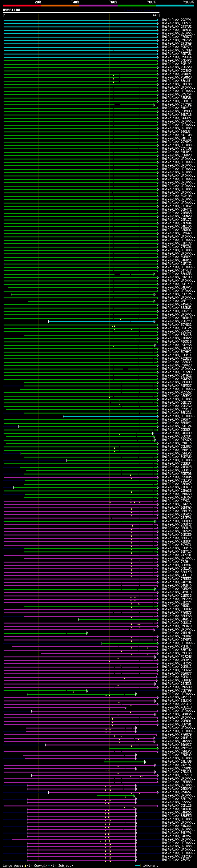
Task: Select hit label UniRef100_C4QQ45
Action: 177,318
